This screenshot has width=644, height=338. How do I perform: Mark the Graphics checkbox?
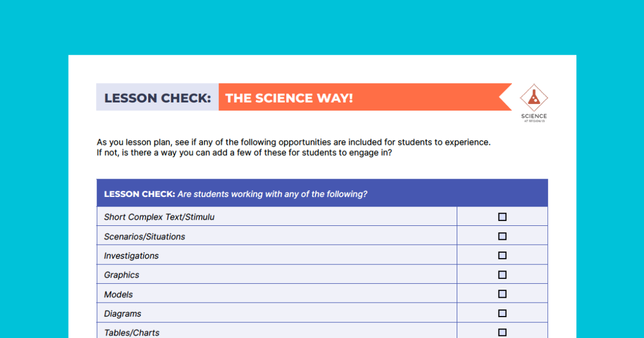pos(502,275)
